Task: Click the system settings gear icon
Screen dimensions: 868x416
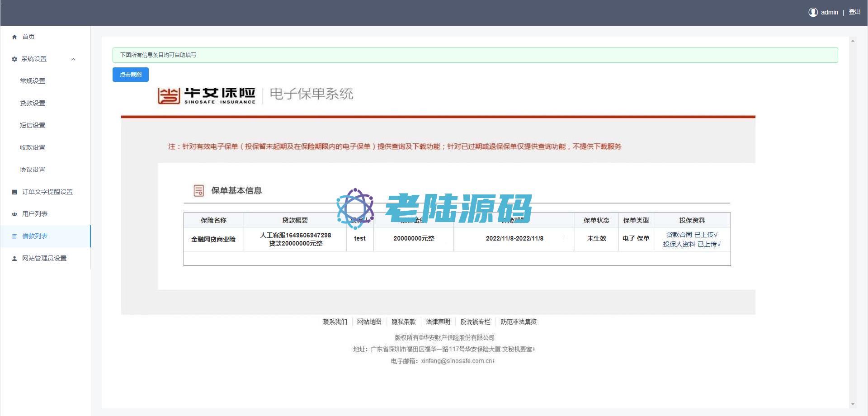Action: pos(14,59)
